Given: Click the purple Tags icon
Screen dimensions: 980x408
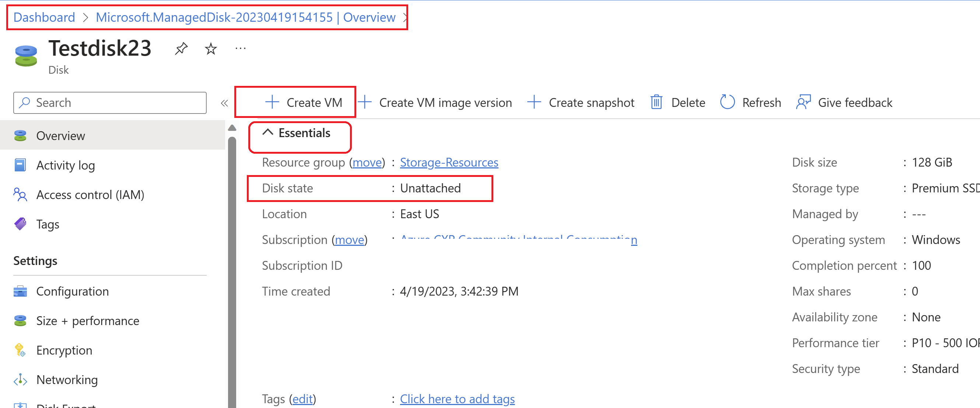Looking at the screenshot, I should [20, 224].
